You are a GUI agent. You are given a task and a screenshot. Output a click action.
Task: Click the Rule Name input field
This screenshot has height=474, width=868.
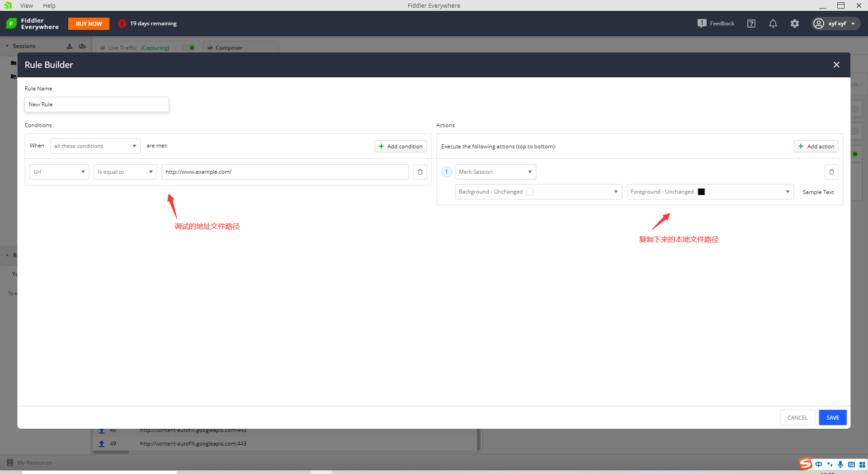point(97,104)
